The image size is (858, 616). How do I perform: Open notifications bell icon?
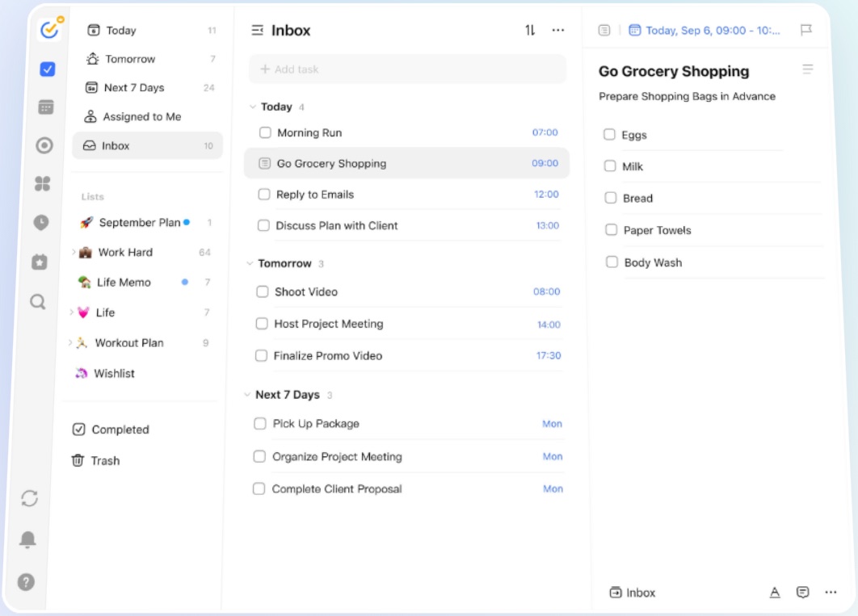(28, 539)
